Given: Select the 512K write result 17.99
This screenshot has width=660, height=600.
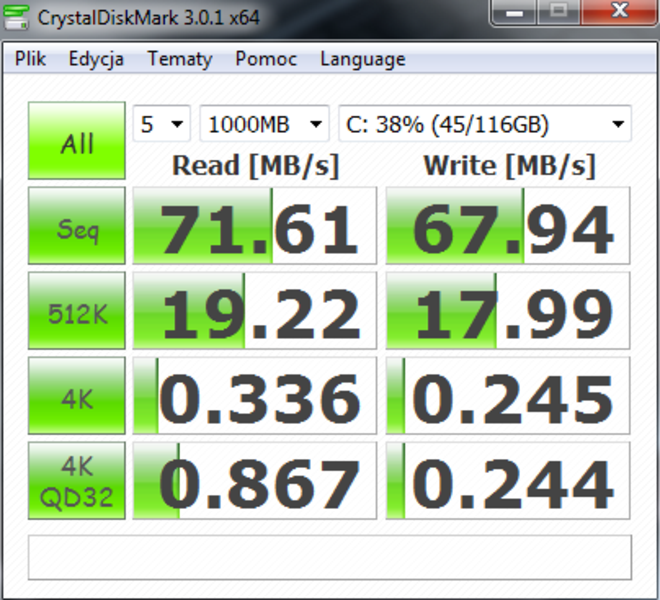Looking at the screenshot, I should click(x=508, y=311).
